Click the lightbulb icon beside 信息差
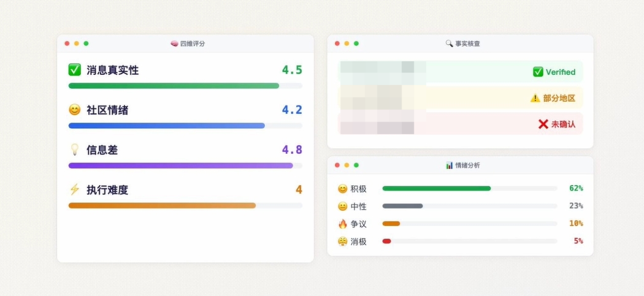This screenshot has width=644, height=296. coord(75,150)
